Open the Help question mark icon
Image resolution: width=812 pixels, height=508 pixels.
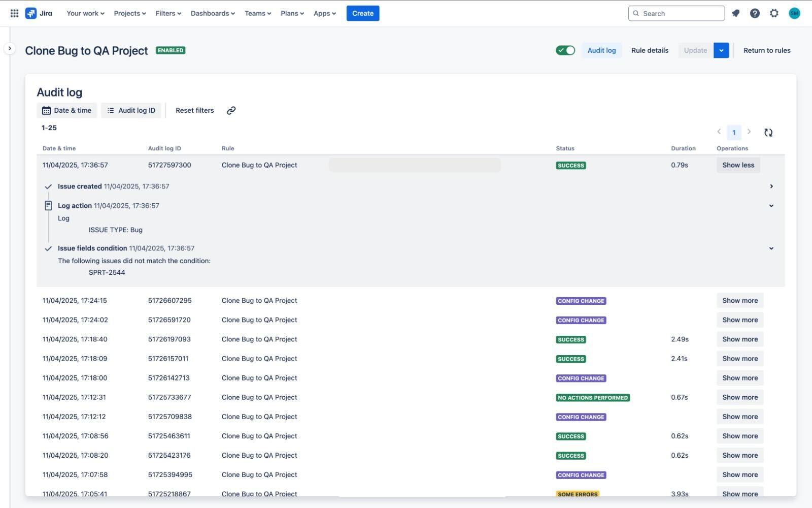[x=755, y=13]
